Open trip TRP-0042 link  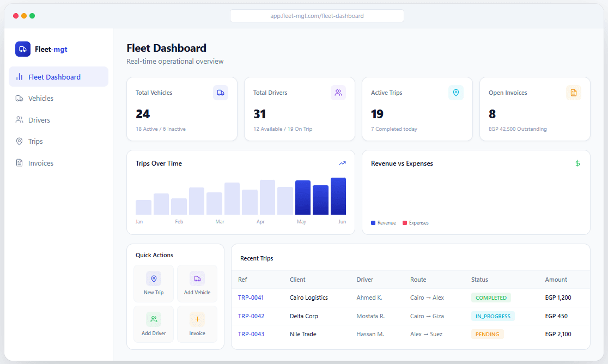tap(251, 316)
